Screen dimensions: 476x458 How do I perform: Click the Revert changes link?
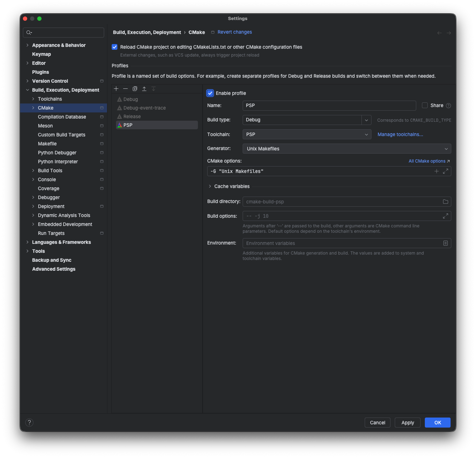tap(235, 32)
